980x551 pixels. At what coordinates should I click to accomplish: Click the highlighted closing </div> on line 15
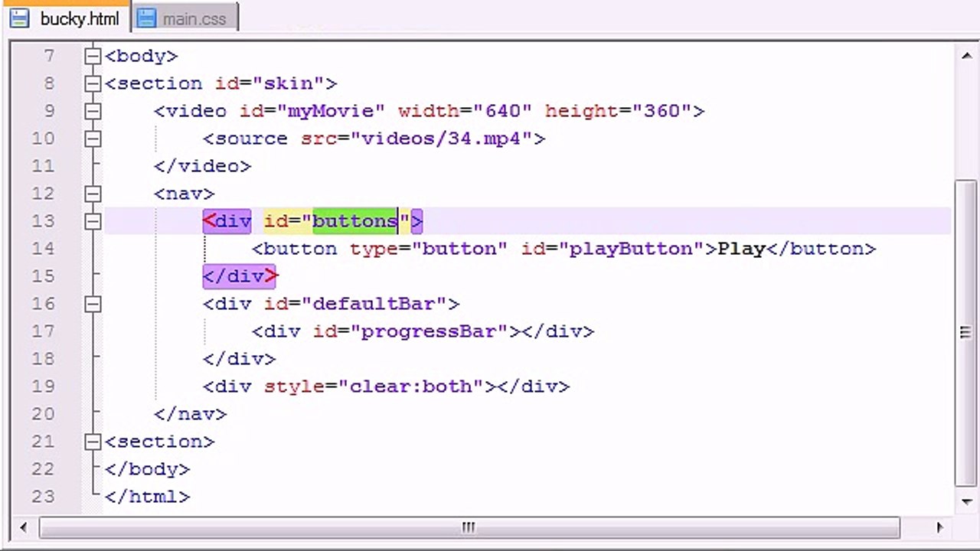point(239,276)
